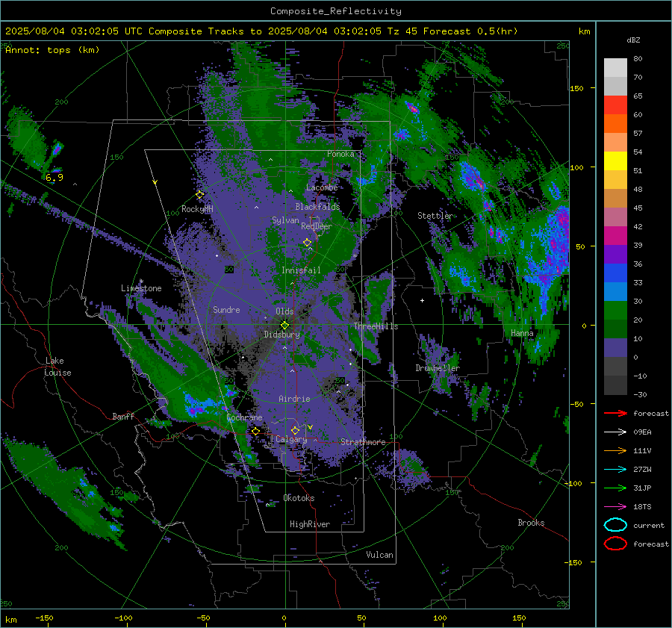Click the Cochrane city label
The height and width of the screenshot is (628, 672).
(244, 417)
